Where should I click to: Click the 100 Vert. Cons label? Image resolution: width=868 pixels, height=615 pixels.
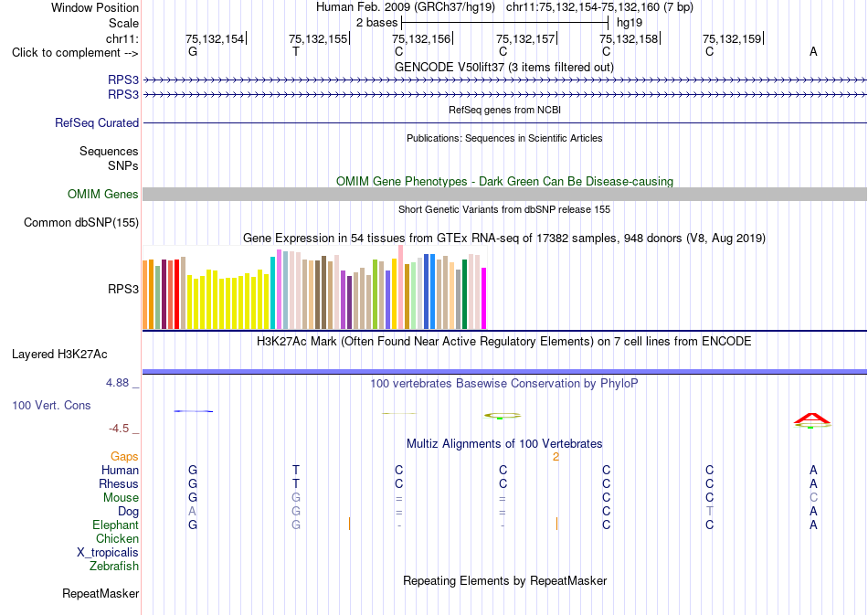click(x=51, y=405)
